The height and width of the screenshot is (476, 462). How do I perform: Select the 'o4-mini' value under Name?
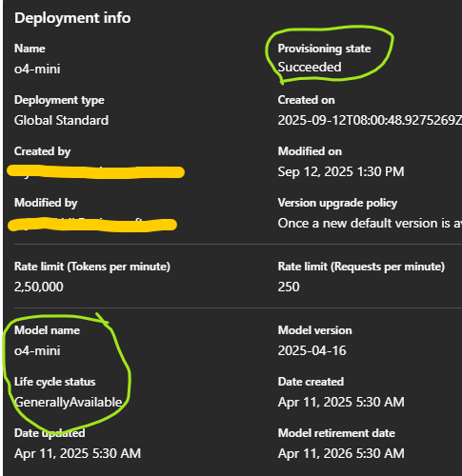37,69
